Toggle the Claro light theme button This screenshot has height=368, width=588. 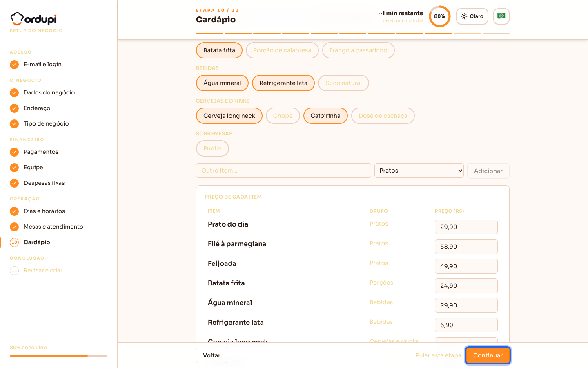(x=472, y=16)
